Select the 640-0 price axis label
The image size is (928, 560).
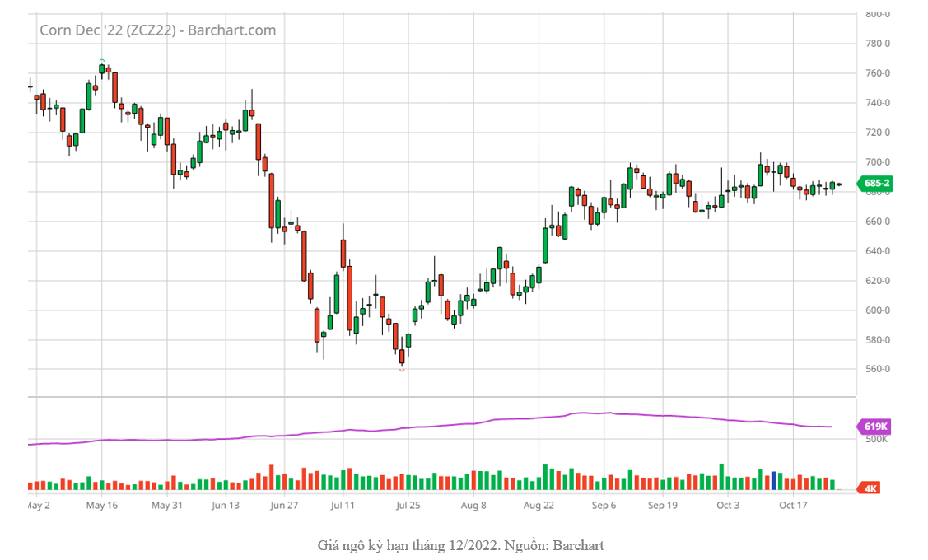click(877, 251)
